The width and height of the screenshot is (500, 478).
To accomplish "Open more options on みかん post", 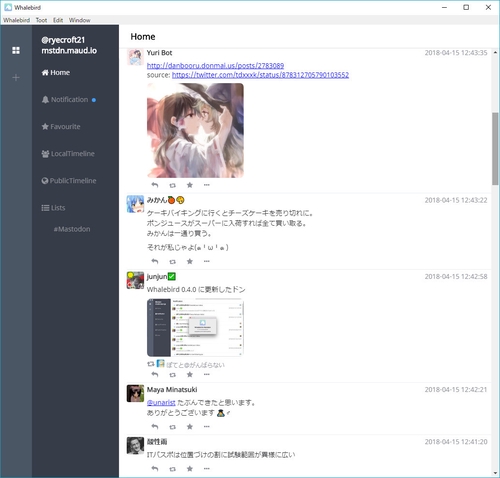I will coord(207,261).
